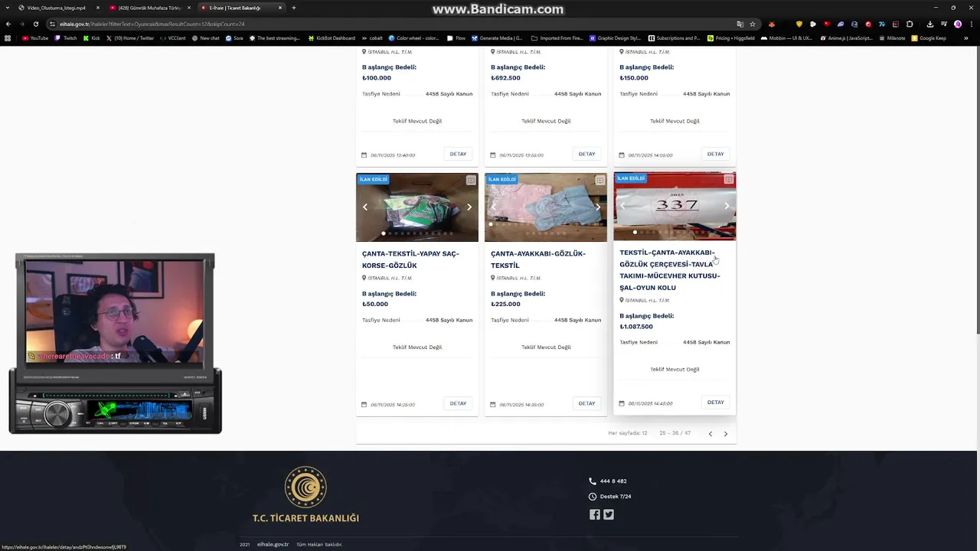Open DETAY for the ₺1.087.500 listing
Image resolution: width=980 pixels, height=551 pixels.
715,402
